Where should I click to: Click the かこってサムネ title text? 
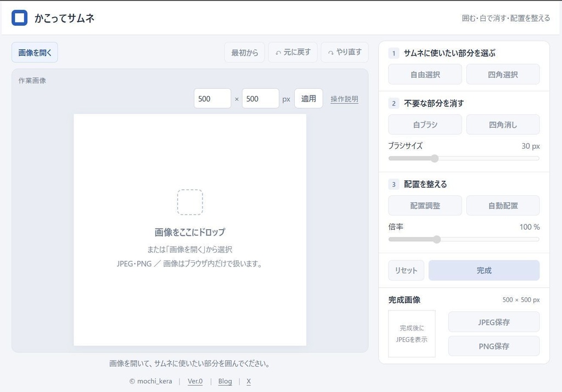pyautogui.click(x=65, y=18)
